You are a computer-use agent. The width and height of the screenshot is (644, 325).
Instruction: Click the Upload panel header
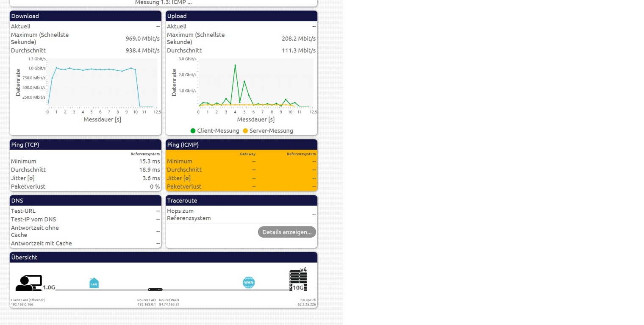241,16
